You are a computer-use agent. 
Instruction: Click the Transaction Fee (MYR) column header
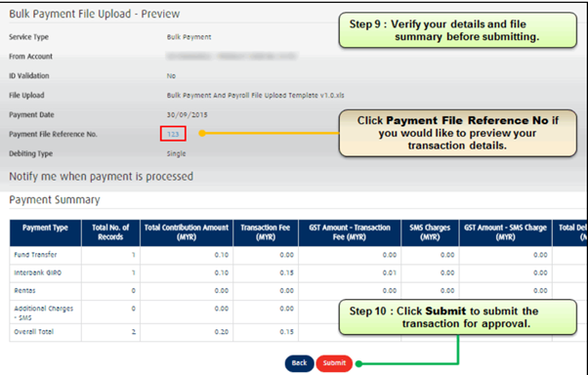click(x=266, y=232)
